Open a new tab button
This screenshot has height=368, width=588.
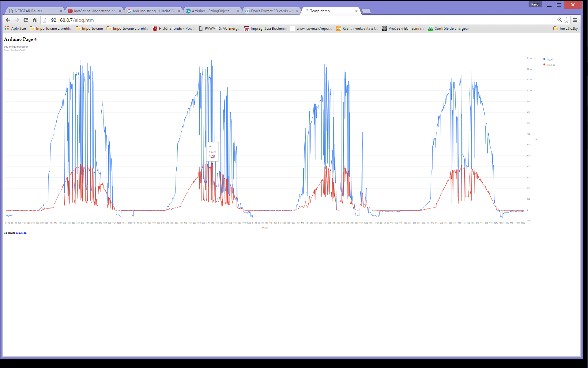[x=366, y=11]
